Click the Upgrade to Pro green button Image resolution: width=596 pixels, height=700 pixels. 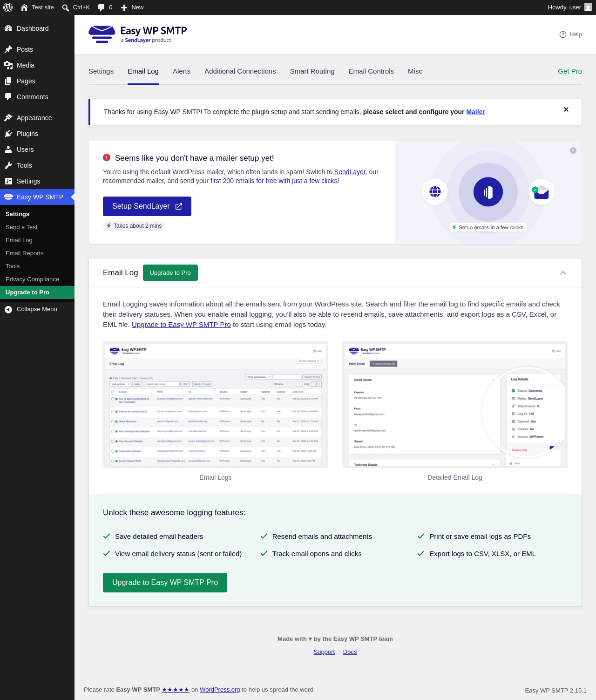click(170, 273)
